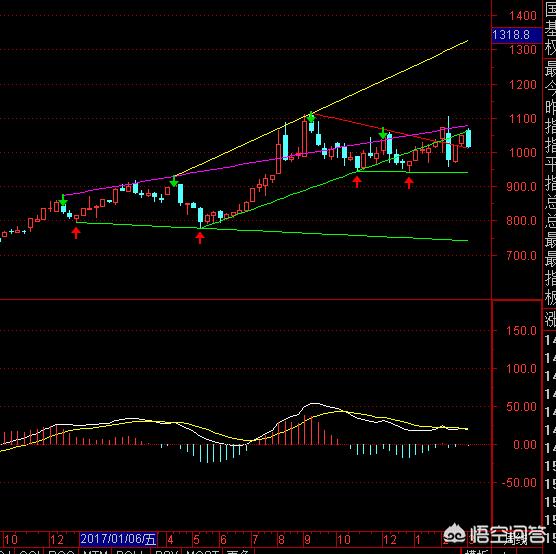Select the green down arrow near month 4

pyautogui.click(x=174, y=181)
